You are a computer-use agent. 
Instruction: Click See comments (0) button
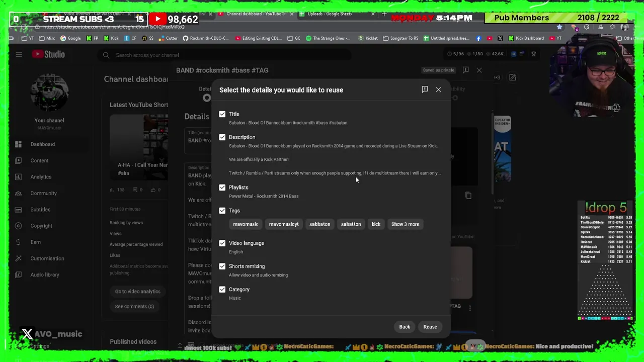(x=134, y=307)
